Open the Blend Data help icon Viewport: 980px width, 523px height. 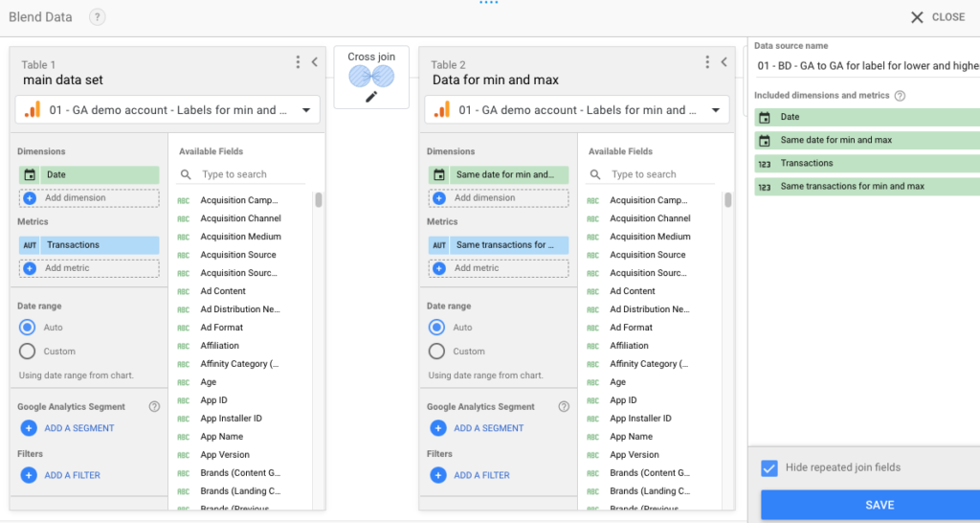pyautogui.click(x=97, y=17)
